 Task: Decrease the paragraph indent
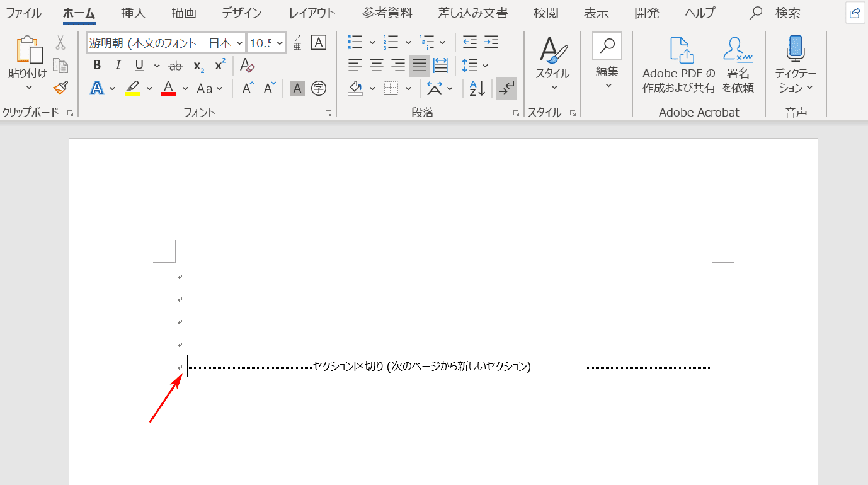[469, 42]
